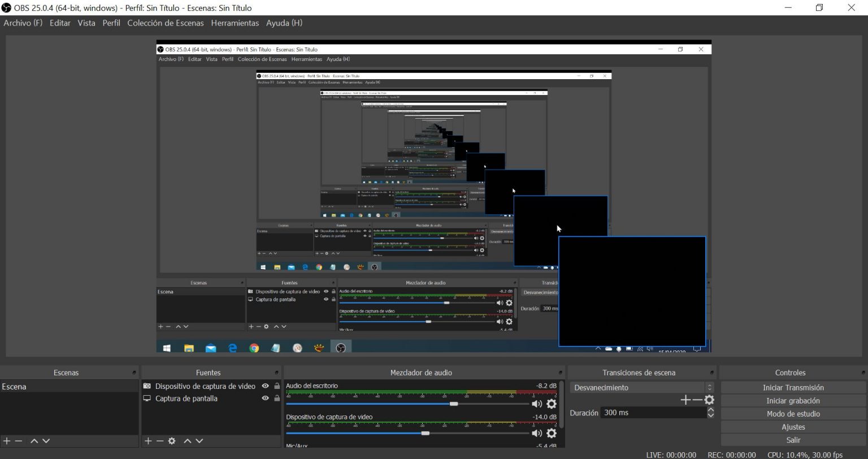Move the source down in the Fuentes panel

tap(199, 441)
